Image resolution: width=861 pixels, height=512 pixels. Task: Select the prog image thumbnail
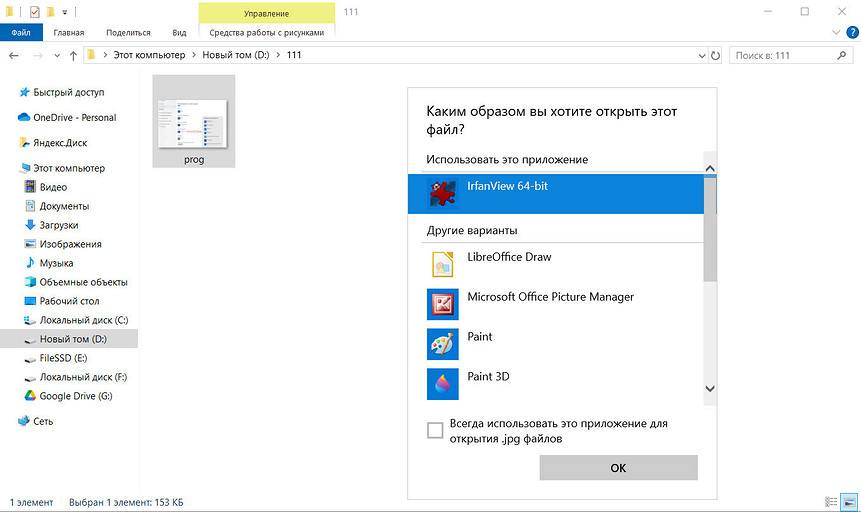point(194,122)
